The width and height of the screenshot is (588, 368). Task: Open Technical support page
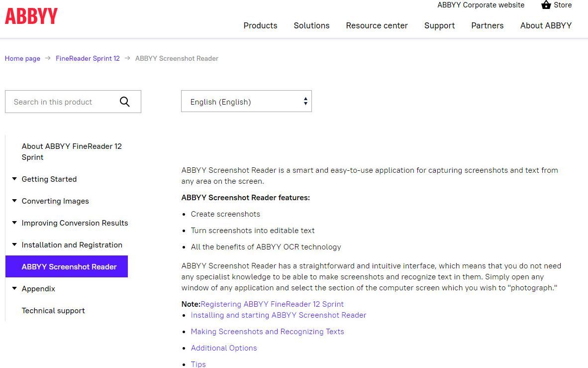coord(53,311)
